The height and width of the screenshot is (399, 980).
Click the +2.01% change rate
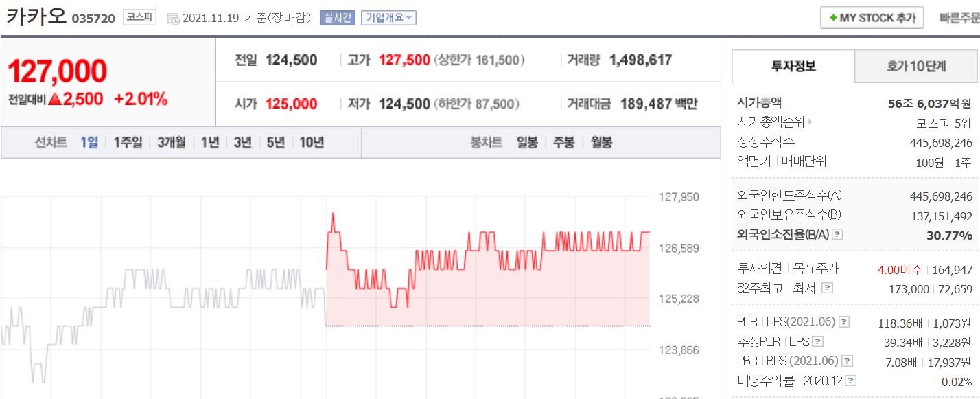141,100
